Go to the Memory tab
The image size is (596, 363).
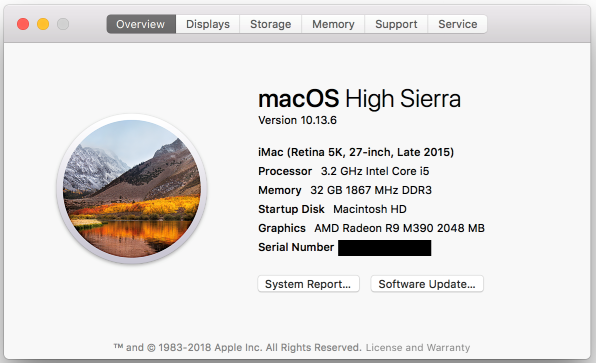[x=333, y=24]
